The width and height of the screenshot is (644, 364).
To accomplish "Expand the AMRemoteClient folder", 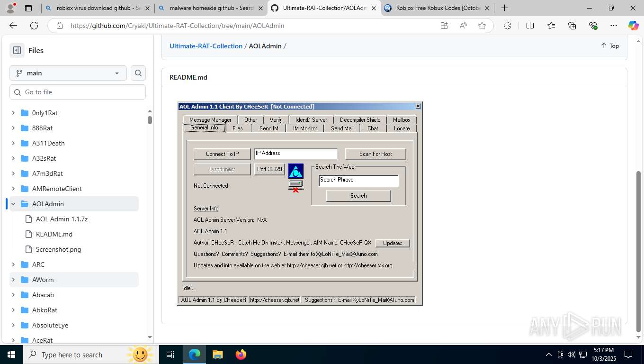I will 13,189.
